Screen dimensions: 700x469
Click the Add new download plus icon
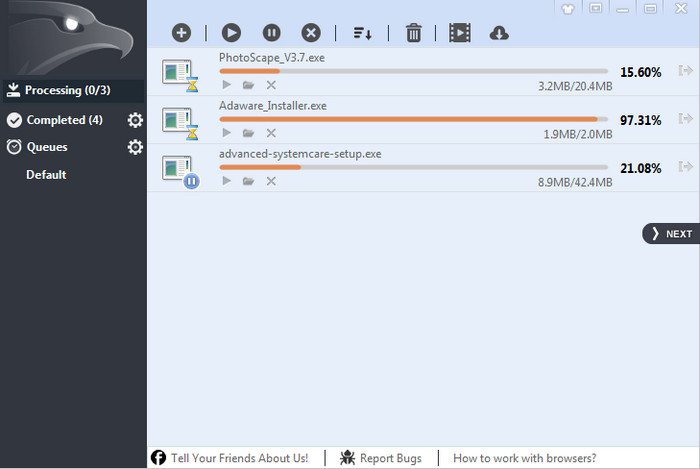[x=181, y=33]
